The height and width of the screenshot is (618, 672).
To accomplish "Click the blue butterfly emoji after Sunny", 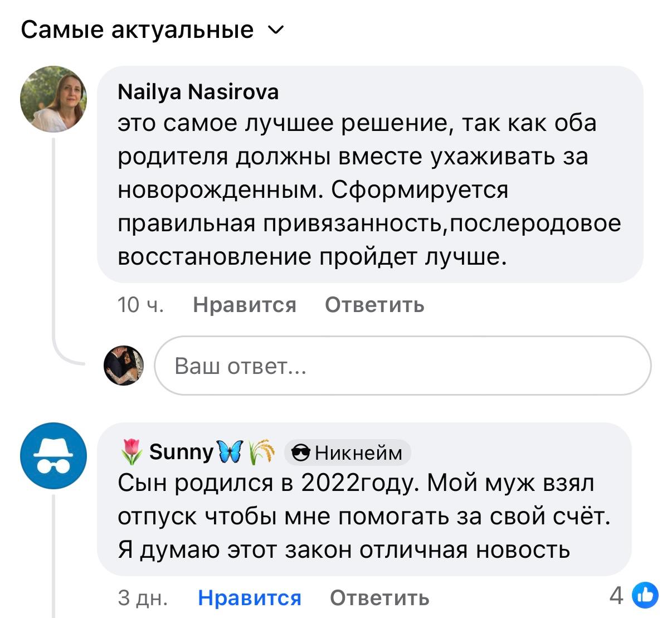I will pos(230,451).
